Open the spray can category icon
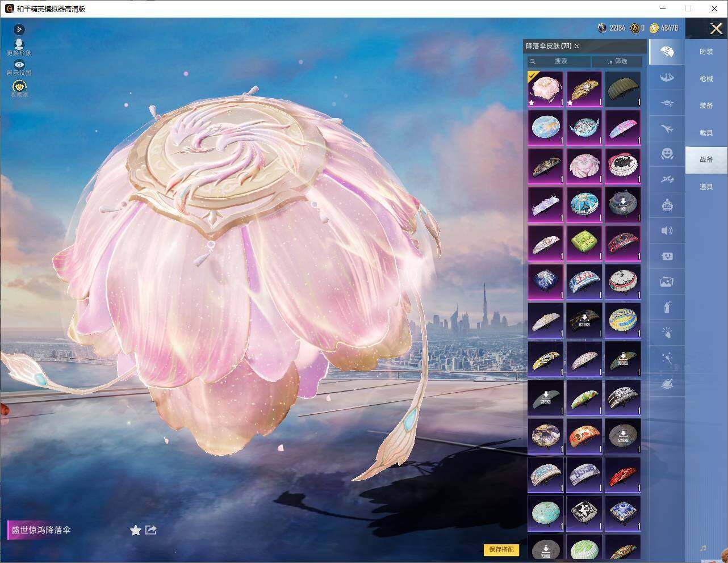The width and height of the screenshot is (728, 563). coord(667,307)
